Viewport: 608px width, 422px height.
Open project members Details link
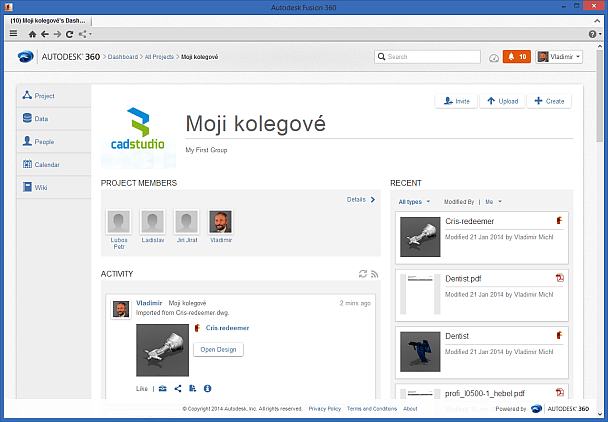point(361,199)
